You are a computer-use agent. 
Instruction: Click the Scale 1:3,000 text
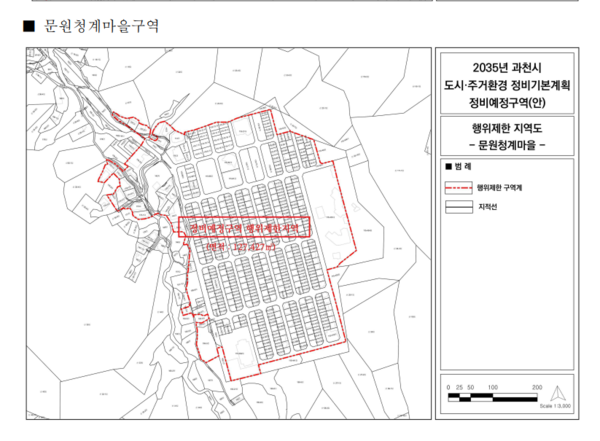point(553,406)
